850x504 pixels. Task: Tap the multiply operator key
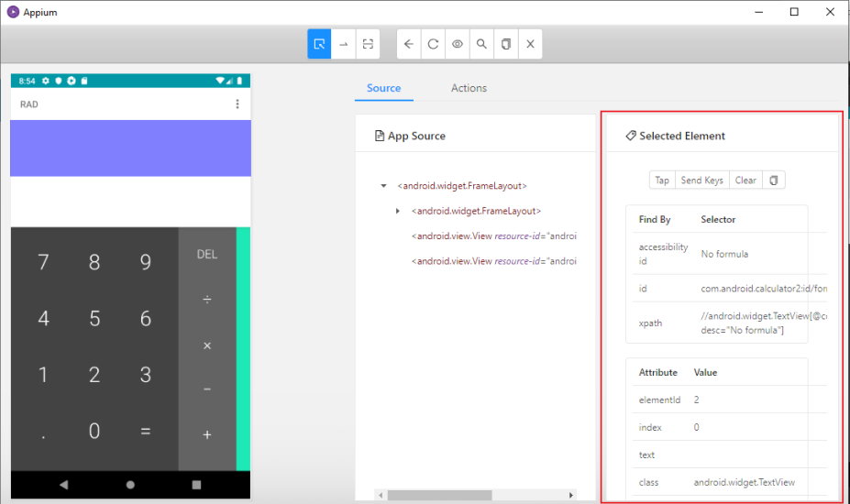207,345
